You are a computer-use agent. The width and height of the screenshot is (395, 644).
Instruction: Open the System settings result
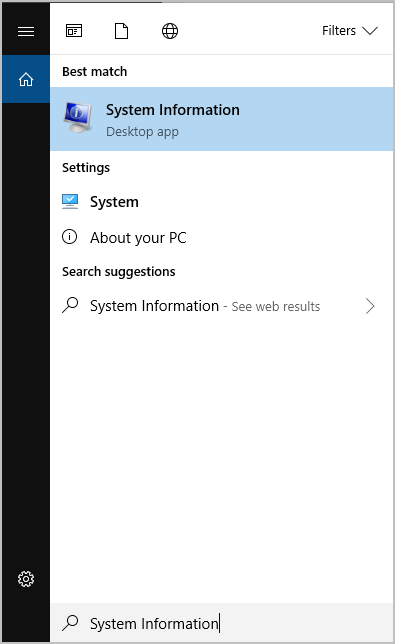tap(221, 202)
